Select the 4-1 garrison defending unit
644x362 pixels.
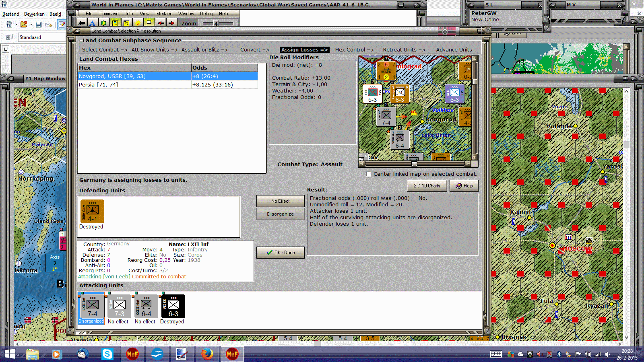92,212
